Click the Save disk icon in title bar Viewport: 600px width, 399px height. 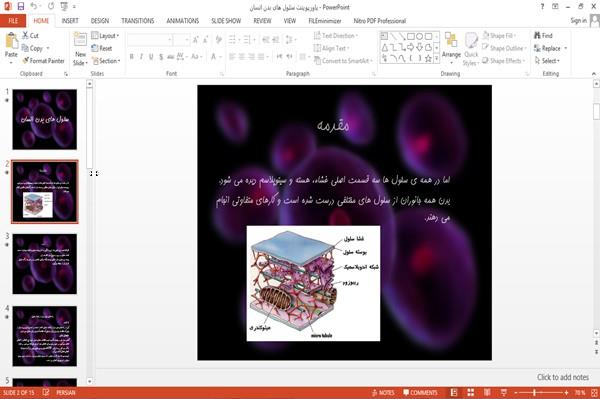pyautogui.click(x=21, y=7)
